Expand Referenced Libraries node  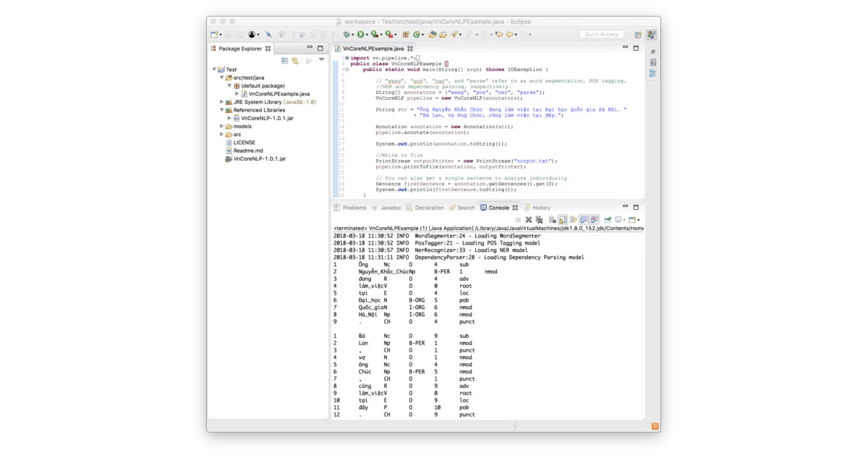[222, 110]
